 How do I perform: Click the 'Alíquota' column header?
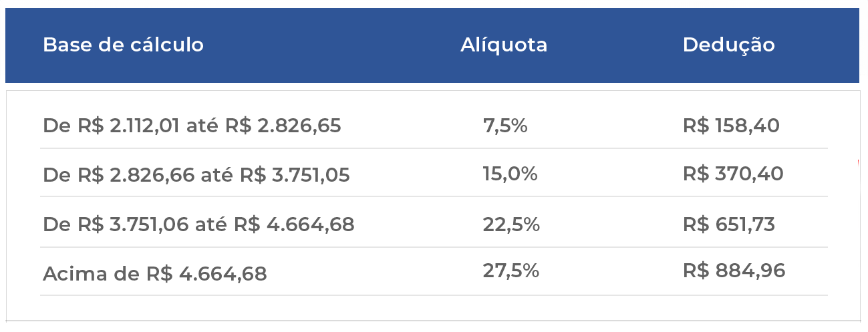(504, 45)
